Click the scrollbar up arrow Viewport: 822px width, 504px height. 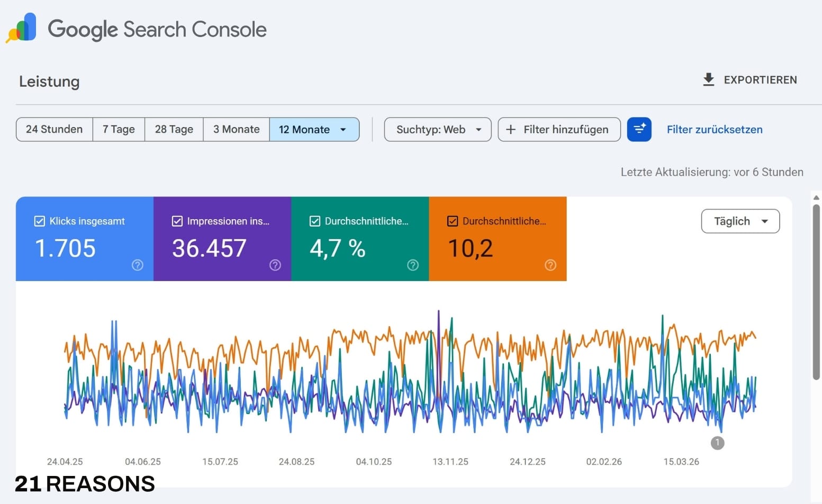coord(816,197)
